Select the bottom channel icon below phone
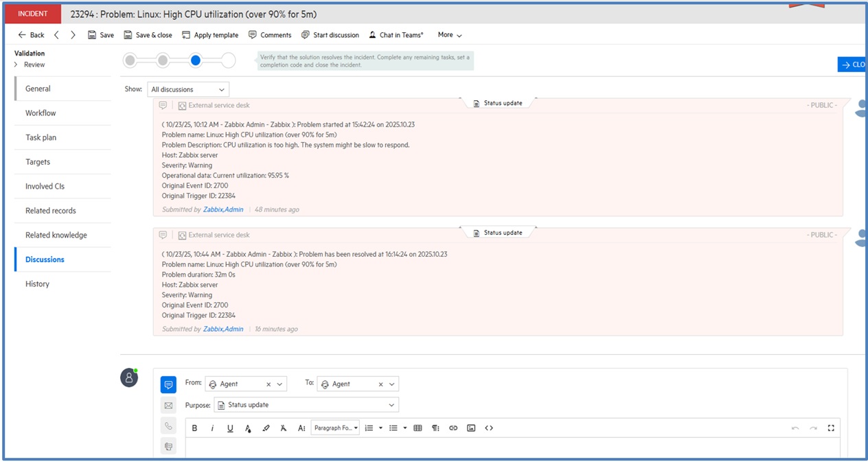Screen dimensions: 868x464 pos(168,446)
